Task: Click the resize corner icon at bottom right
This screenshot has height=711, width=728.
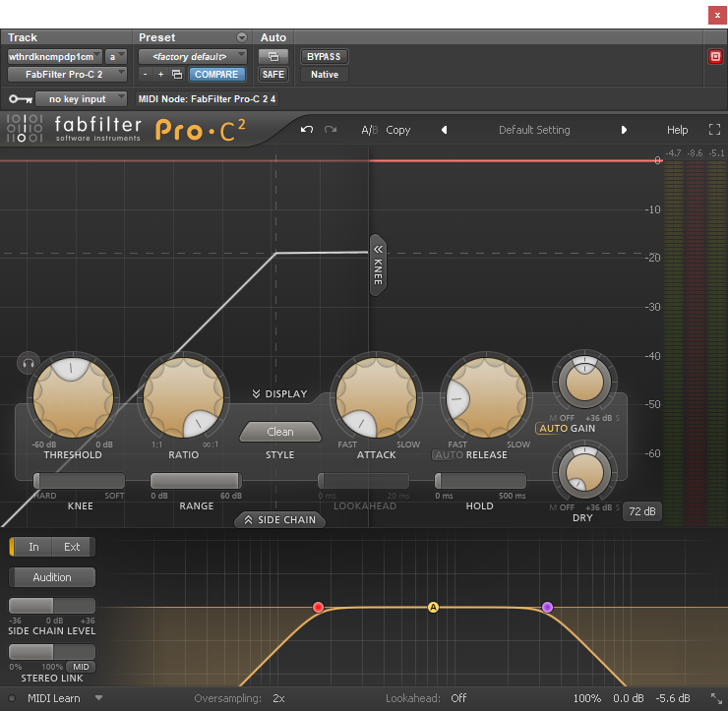Action: pos(716,698)
